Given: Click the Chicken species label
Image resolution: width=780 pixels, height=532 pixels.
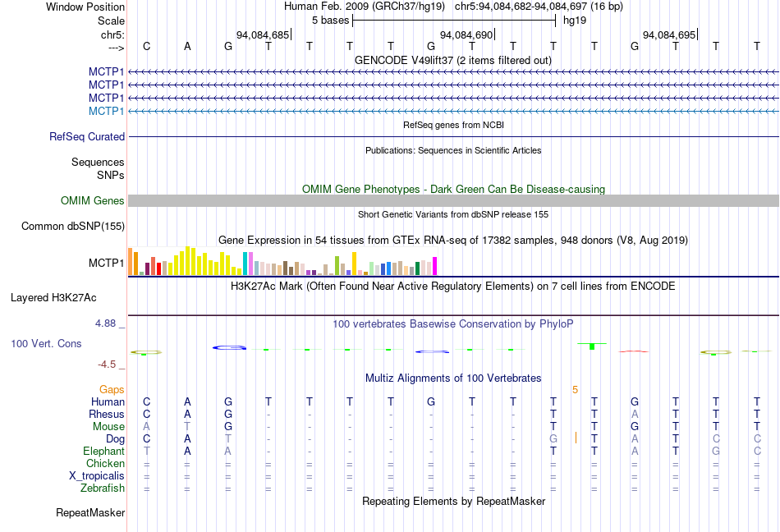Looking at the screenshot, I should (105, 463).
